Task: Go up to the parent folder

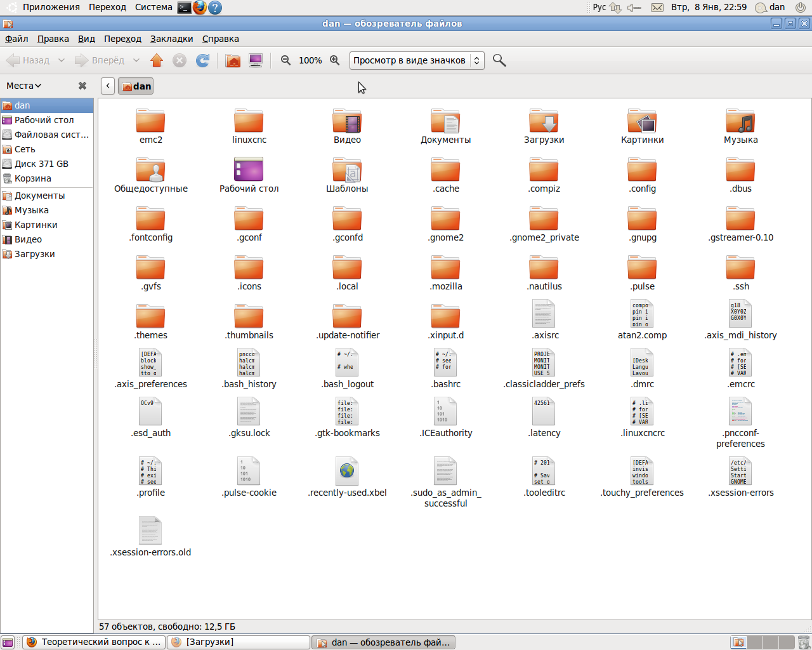Action: click(157, 60)
